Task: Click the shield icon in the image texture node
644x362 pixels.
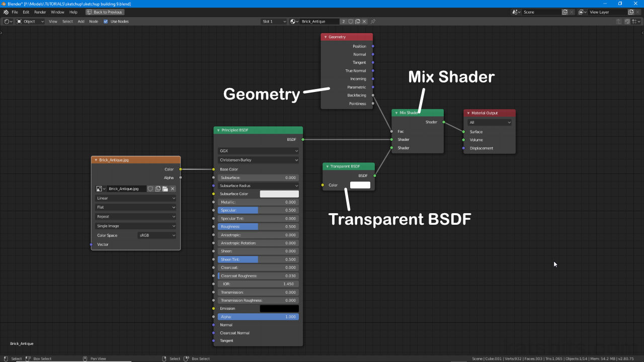Action: 150,189
